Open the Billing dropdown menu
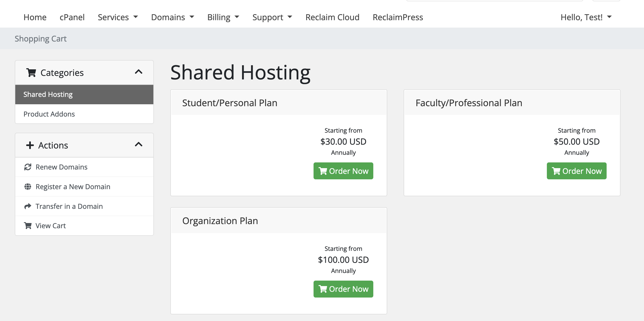Image resolution: width=644 pixels, height=321 pixels. [223, 17]
